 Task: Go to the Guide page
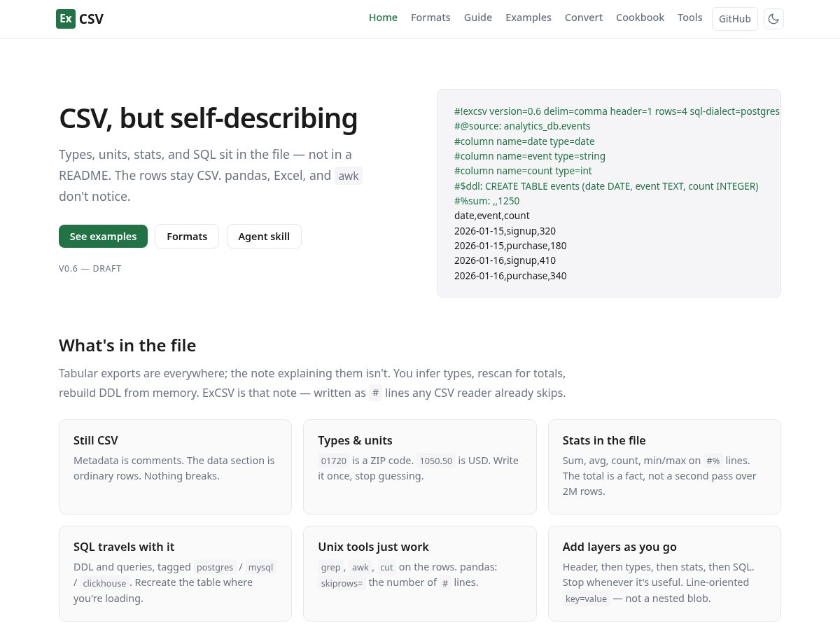click(478, 17)
